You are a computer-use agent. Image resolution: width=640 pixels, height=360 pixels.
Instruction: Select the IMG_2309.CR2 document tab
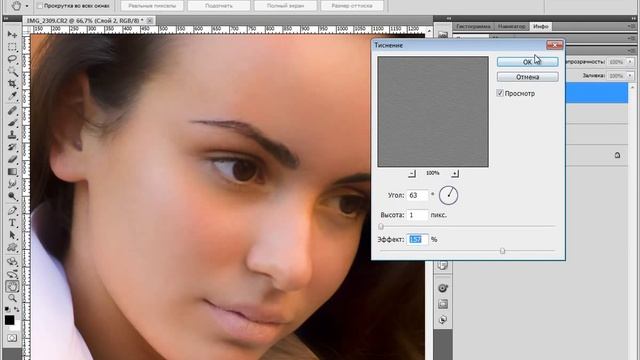pos(85,20)
